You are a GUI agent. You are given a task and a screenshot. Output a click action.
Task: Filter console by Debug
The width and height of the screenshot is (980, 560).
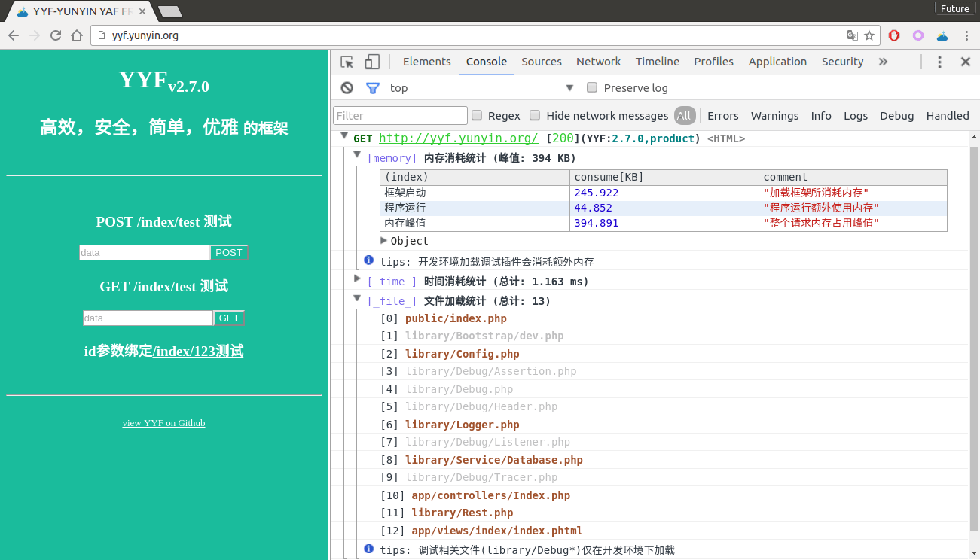click(896, 115)
